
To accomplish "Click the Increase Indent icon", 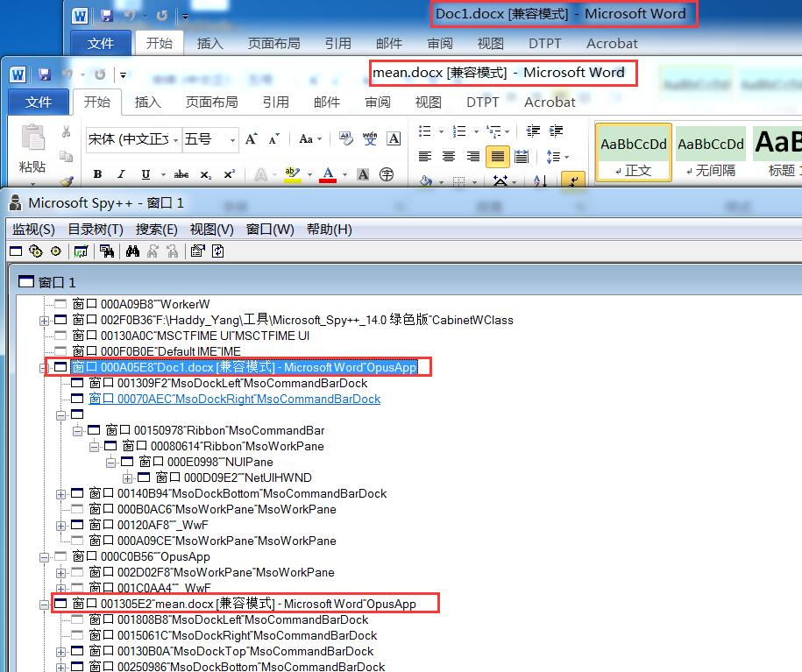I will 556,131.
